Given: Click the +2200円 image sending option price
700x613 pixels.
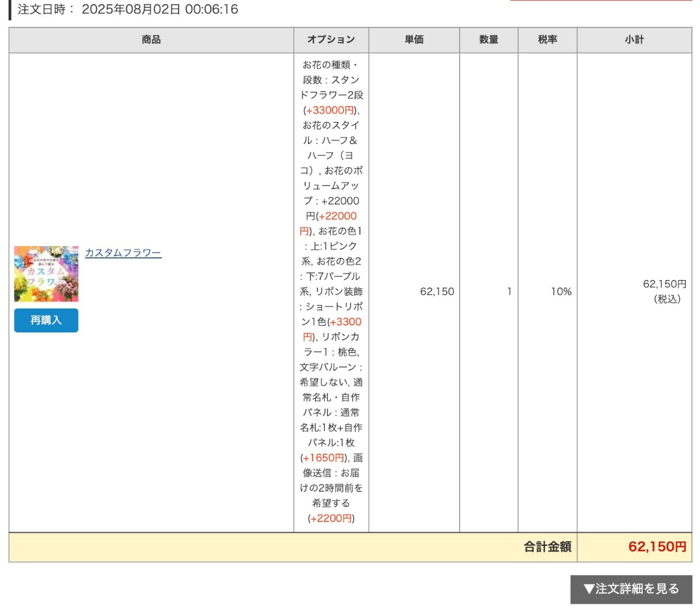Looking at the screenshot, I should pos(331,518).
